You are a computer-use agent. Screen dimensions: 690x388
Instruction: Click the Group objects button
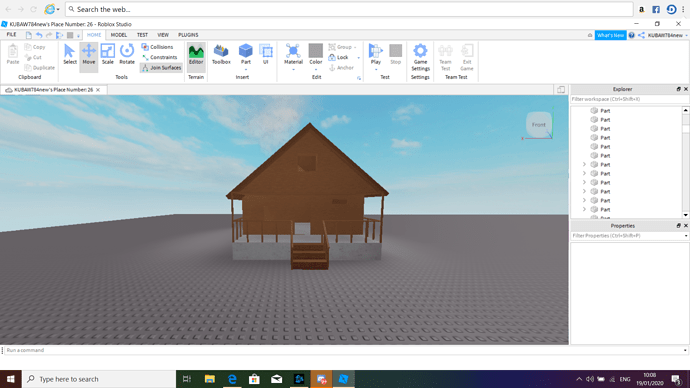[x=341, y=47]
